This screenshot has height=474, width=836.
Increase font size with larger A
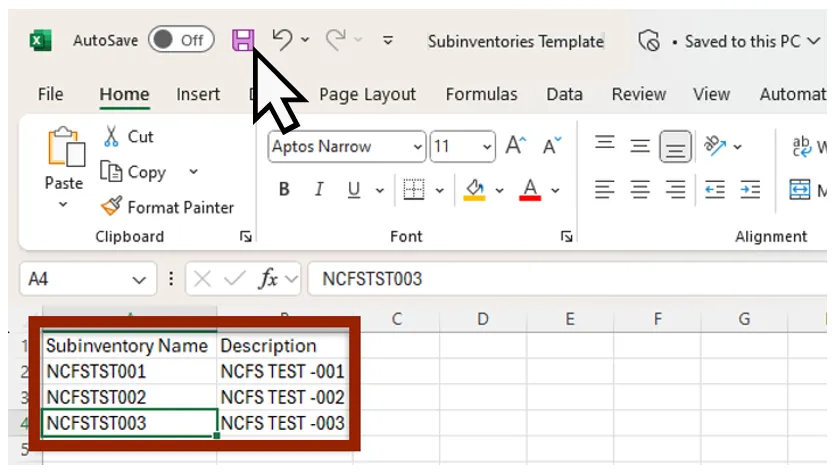[515, 146]
